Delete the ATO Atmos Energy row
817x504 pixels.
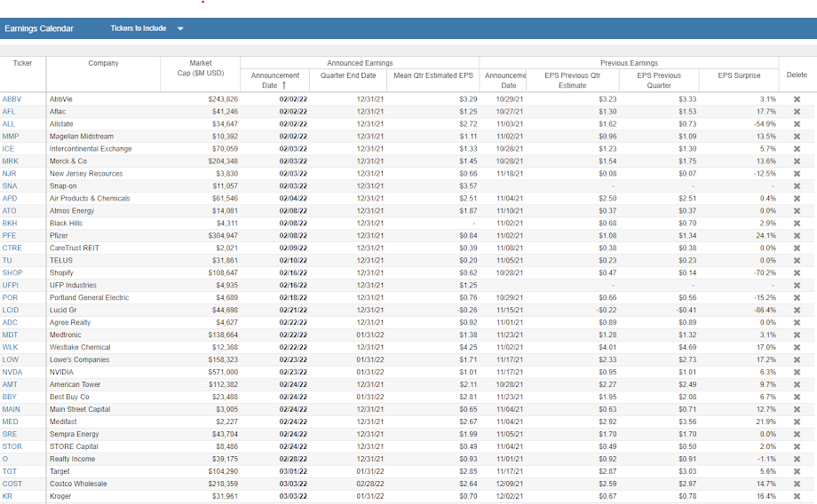[797, 211]
